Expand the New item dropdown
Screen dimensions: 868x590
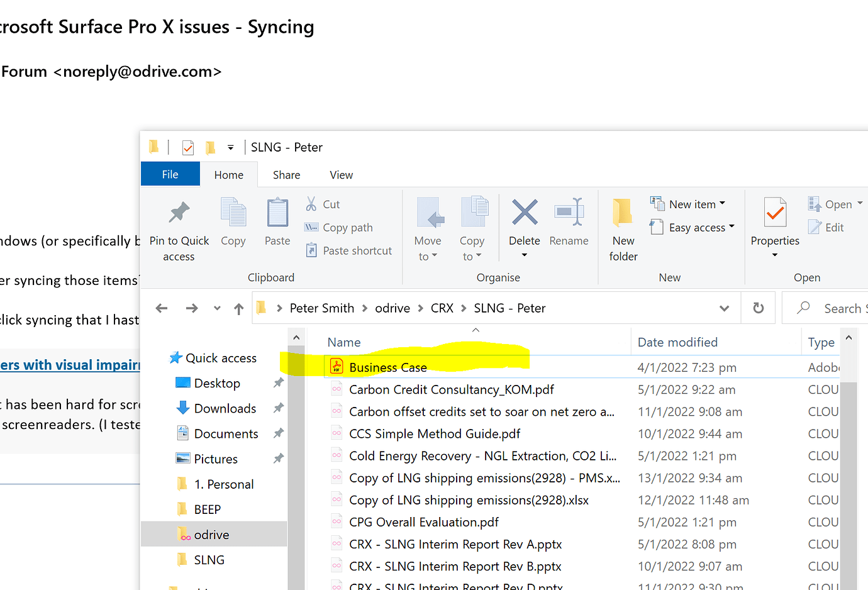point(723,203)
